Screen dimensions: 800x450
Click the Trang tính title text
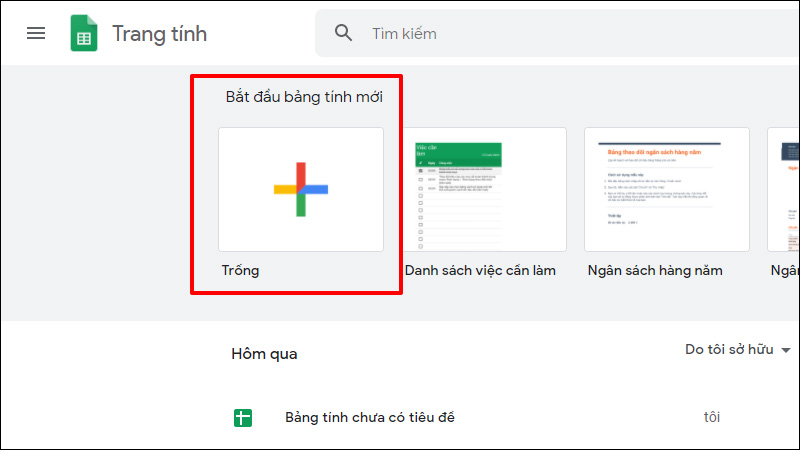(x=159, y=34)
